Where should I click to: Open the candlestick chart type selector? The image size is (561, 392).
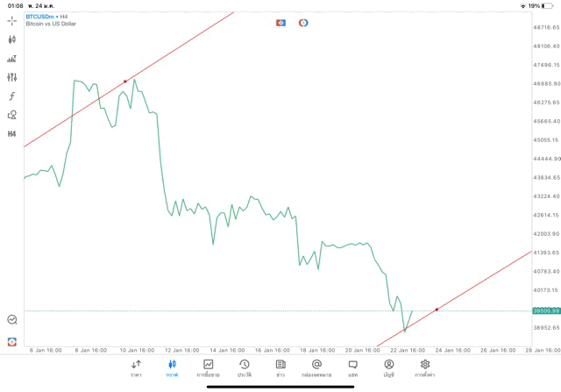coord(12,39)
